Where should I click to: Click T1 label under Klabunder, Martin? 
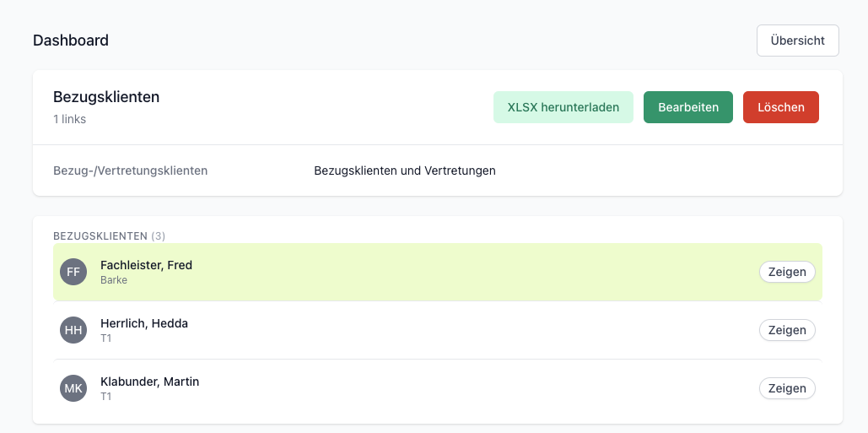click(105, 397)
